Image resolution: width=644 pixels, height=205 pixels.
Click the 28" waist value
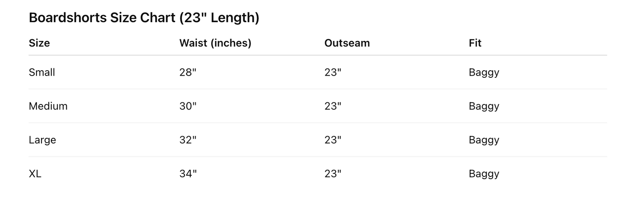tap(188, 72)
